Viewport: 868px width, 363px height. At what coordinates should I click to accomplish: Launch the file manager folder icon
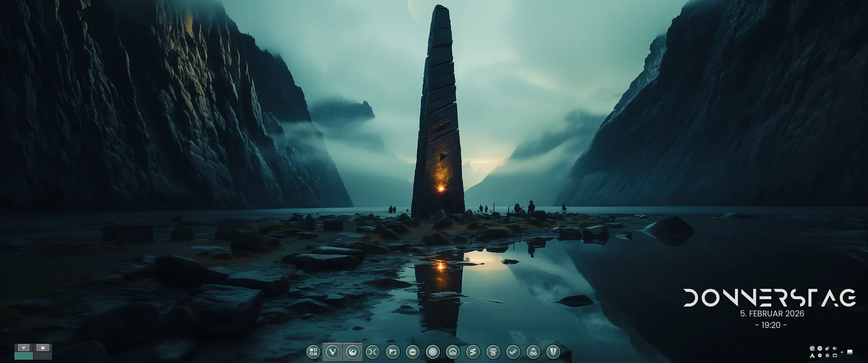(392, 352)
